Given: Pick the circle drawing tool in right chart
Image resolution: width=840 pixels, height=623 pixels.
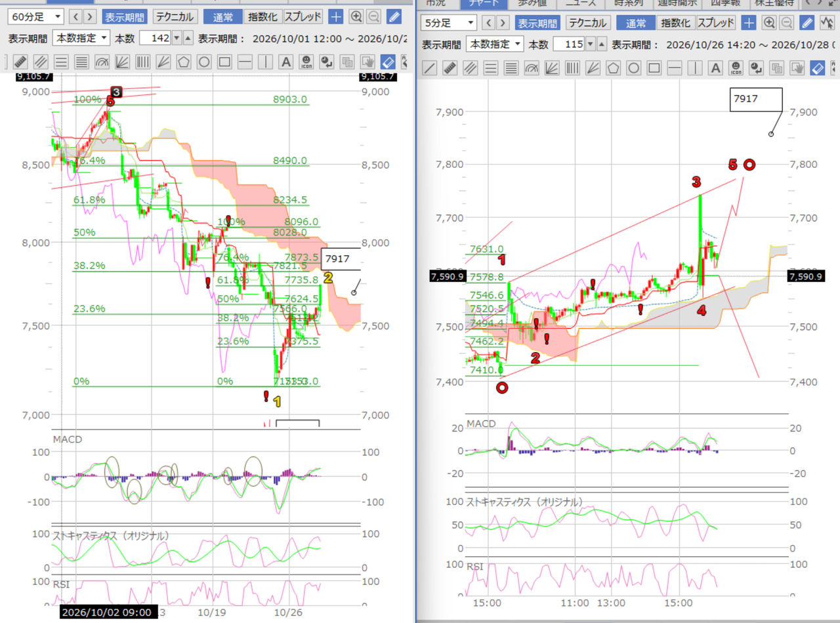Looking at the screenshot, I should 633,68.
